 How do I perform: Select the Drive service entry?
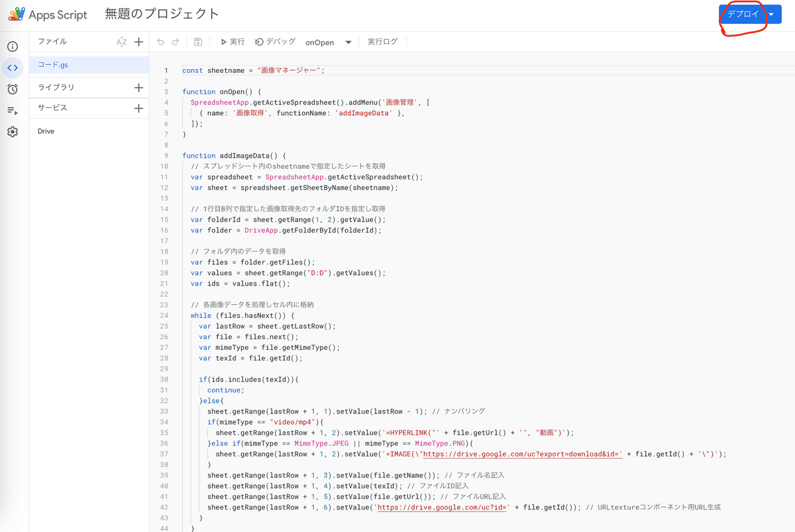click(x=46, y=131)
